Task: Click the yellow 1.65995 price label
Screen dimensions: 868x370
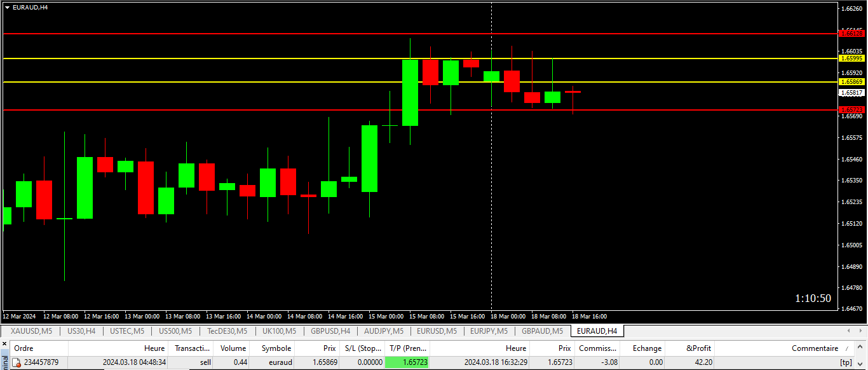Action: click(851, 58)
